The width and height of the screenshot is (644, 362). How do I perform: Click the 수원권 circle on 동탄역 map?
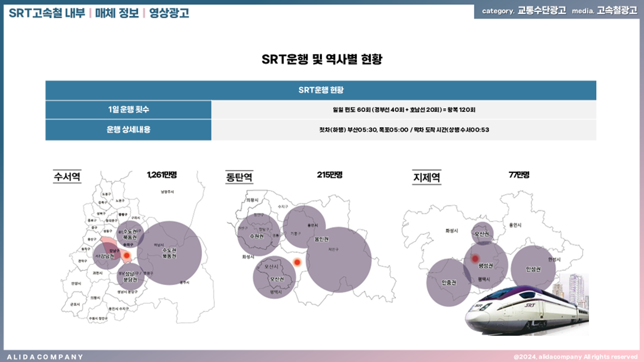coord(258,235)
